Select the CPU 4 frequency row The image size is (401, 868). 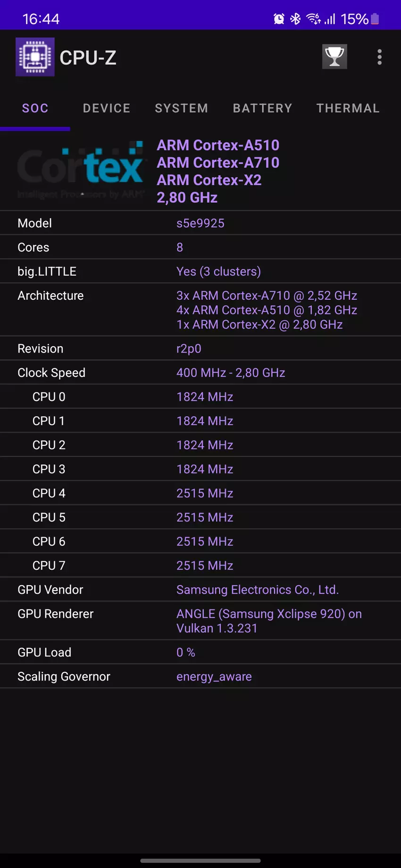[200, 493]
